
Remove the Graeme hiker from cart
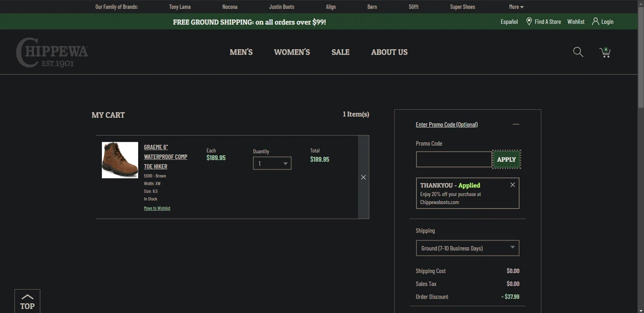tap(364, 177)
